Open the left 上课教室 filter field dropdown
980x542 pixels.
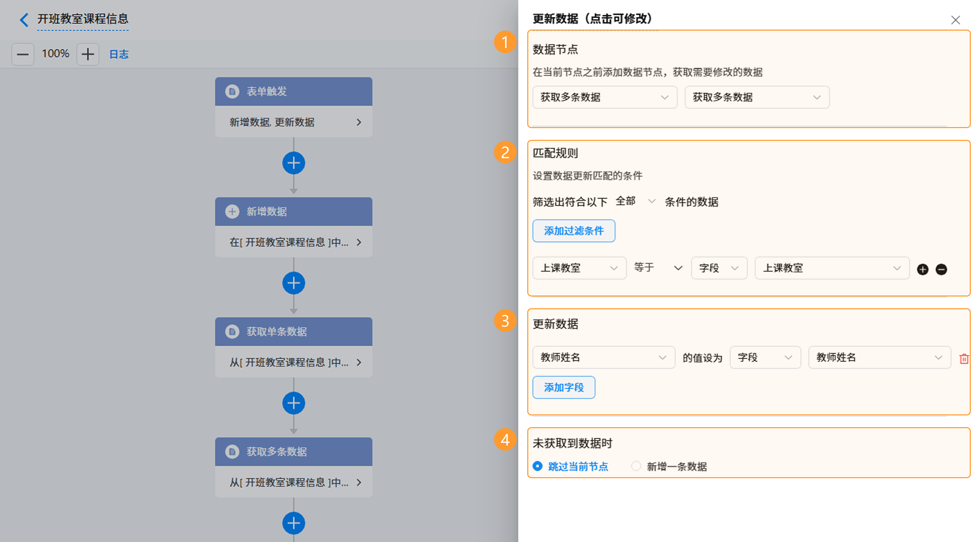coord(579,268)
